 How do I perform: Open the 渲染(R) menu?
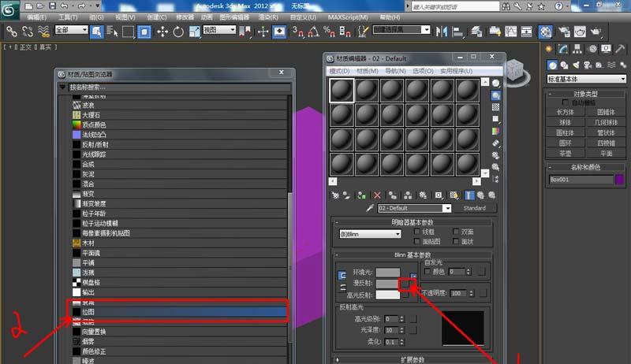point(268,17)
